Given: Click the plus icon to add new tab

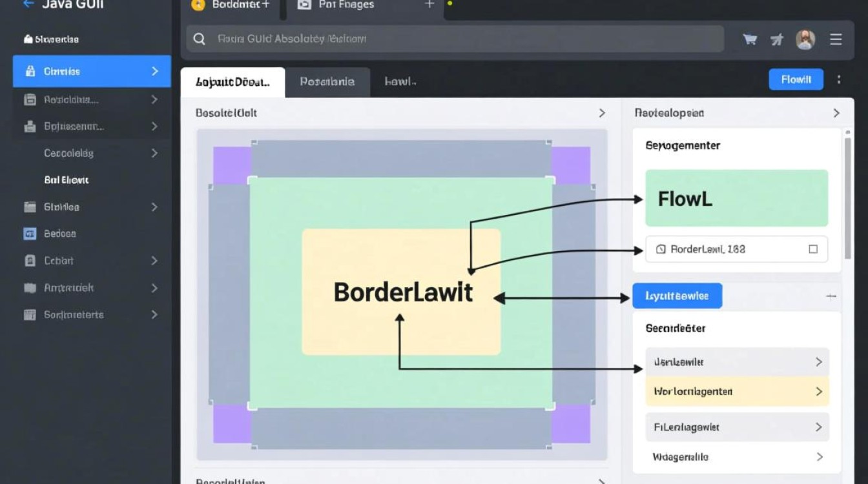Looking at the screenshot, I should coord(429,5).
